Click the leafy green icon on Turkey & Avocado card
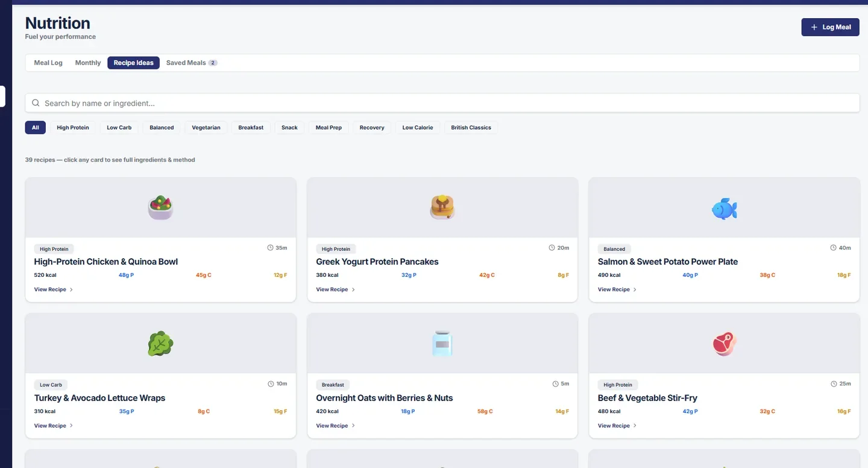Image resolution: width=868 pixels, height=468 pixels. pos(160,343)
